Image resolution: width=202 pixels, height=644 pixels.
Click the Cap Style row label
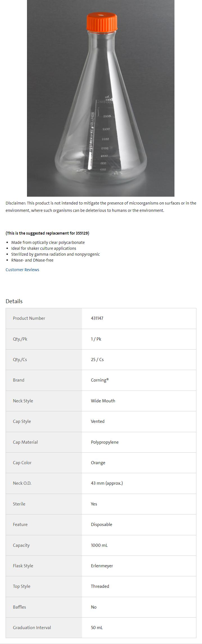22,421
